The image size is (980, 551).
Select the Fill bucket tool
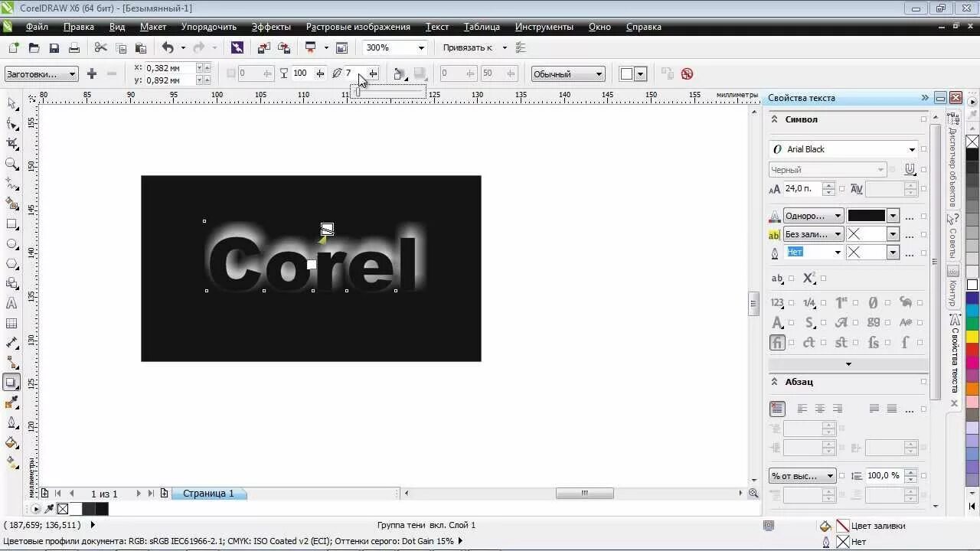point(11,442)
